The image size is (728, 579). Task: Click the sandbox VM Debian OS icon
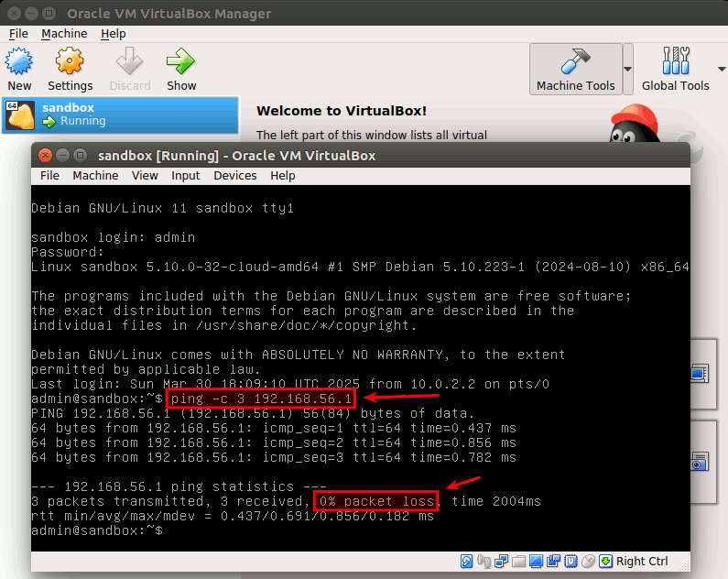coord(20,115)
